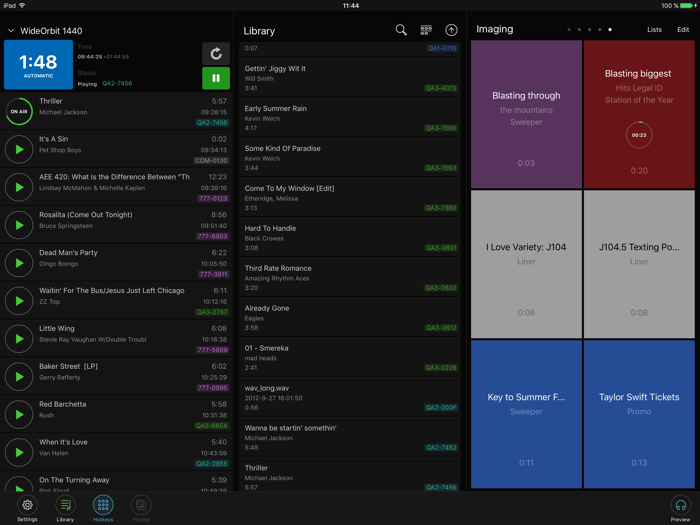
Task: Select Wanna be startin' somethin' in Library
Action: point(350,437)
